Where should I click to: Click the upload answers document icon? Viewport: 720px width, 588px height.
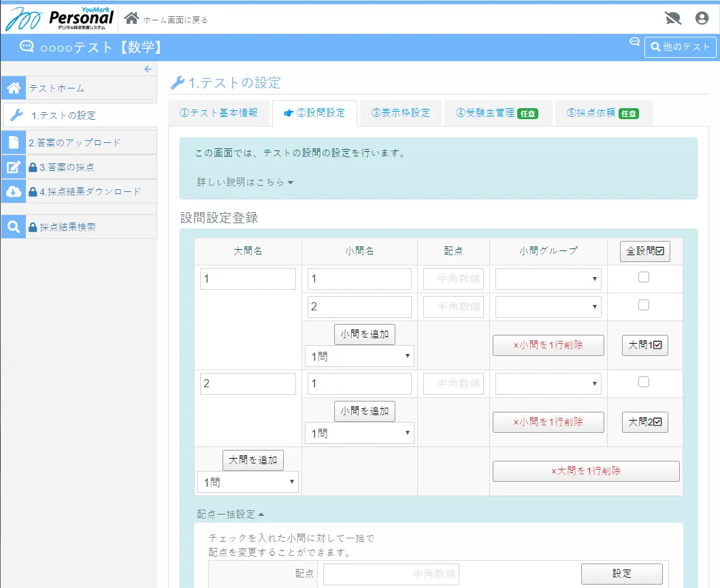tap(13, 142)
